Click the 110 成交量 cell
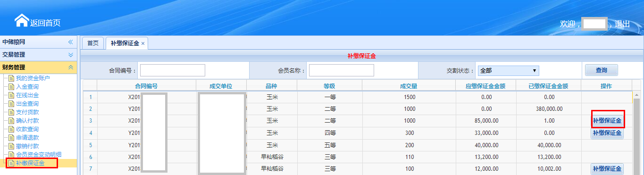The width and height of the screenshot is (644, 175). (409, 157)
